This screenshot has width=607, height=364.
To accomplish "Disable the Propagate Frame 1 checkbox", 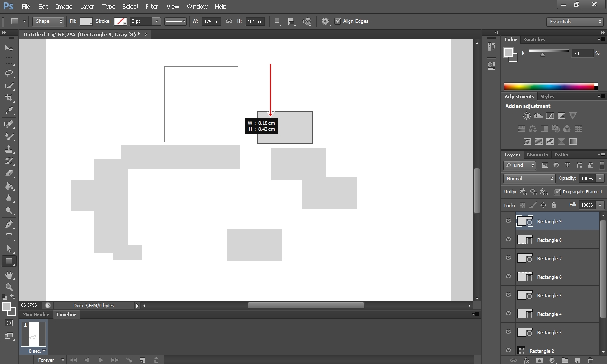I will coord(558,192).
